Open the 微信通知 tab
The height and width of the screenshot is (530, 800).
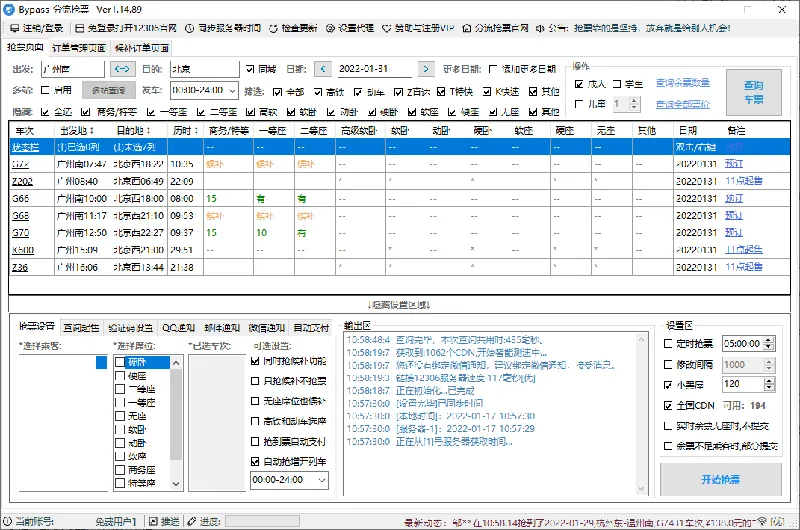pyautogui.click(x=266, y=327)
